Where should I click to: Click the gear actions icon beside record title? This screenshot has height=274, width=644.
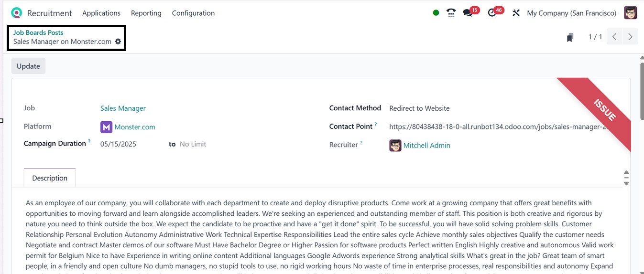click(118, 42)
